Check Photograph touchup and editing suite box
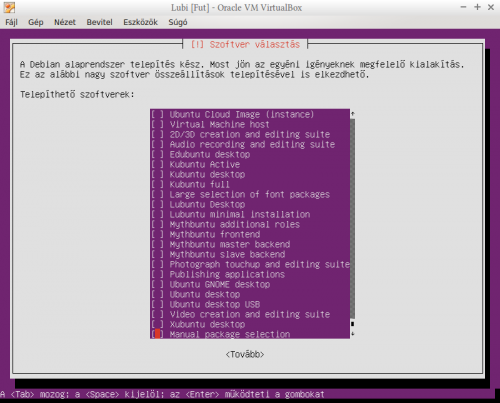This screenshot has height=403, width=500. pos(157,264)
